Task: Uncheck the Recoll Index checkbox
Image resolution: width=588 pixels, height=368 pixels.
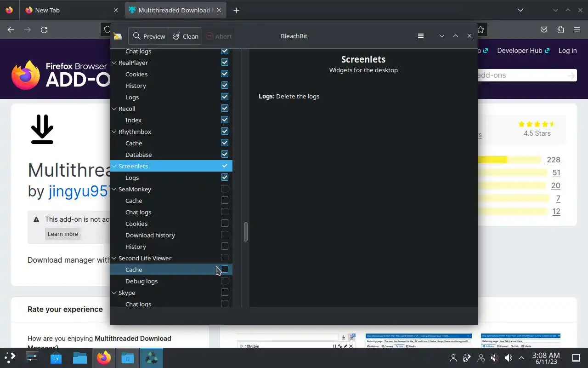Action: click(225, 120)
